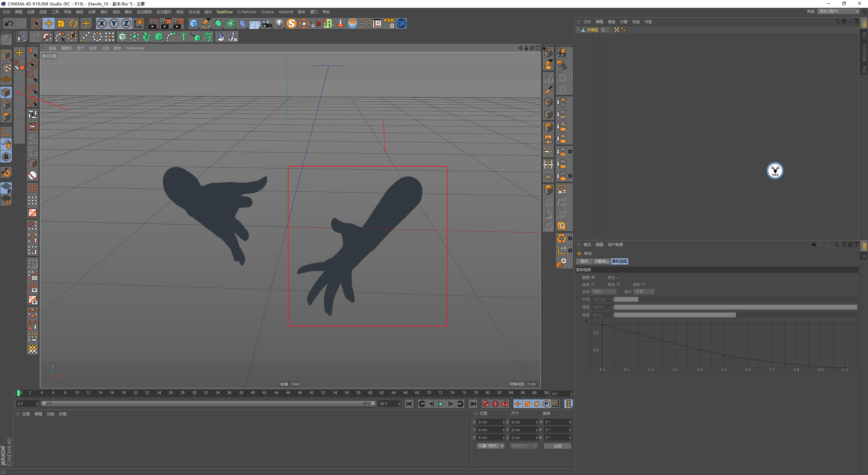Add a Cube primitive object
The image size is (868, 475).
coord(194,23)
